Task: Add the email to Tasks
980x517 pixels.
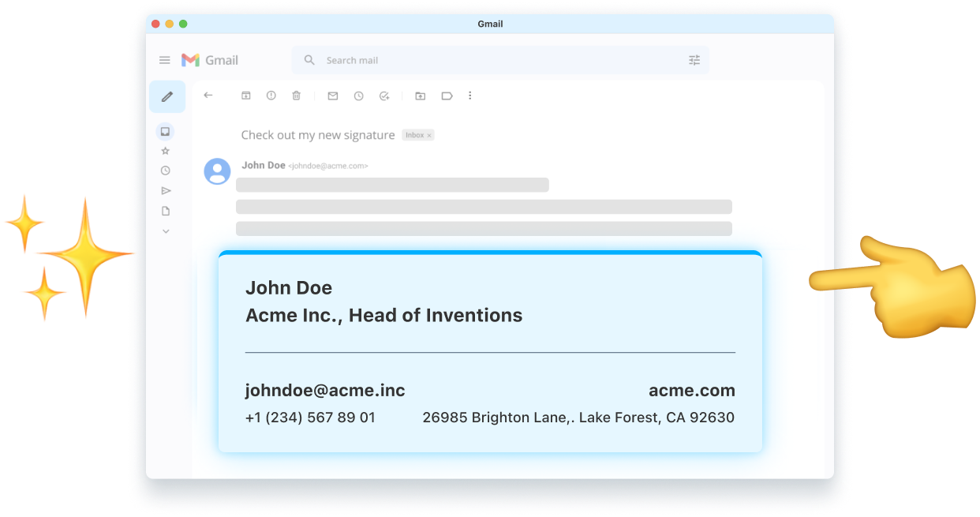Action: (x=384, y=96)
